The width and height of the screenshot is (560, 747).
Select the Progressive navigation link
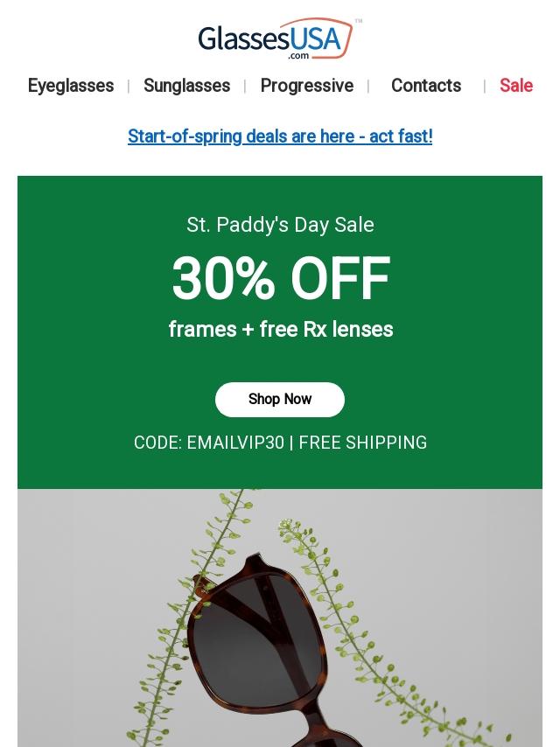click(306, 86)
